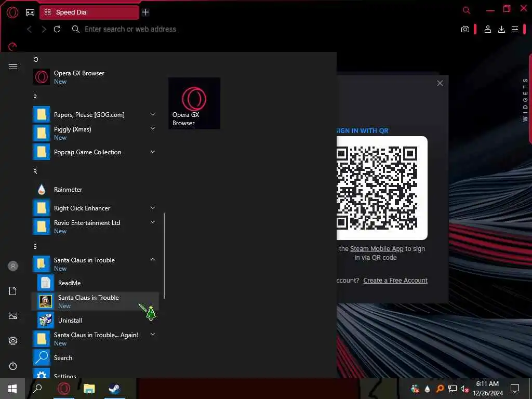
Task: Open the Widgets side panel tab
Action: pos(525,100)
